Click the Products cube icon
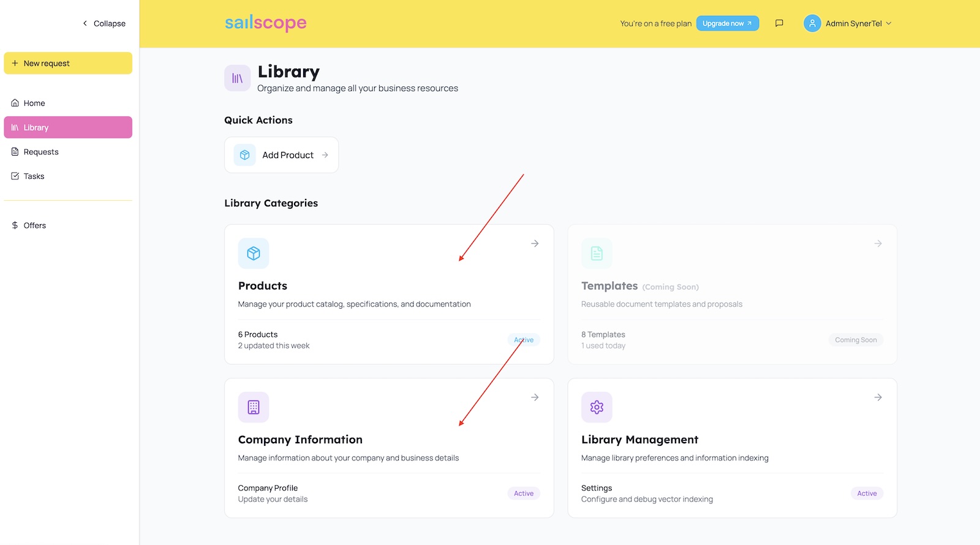The image size is (980, 545). pyautogui.click(x=254, y=254)
